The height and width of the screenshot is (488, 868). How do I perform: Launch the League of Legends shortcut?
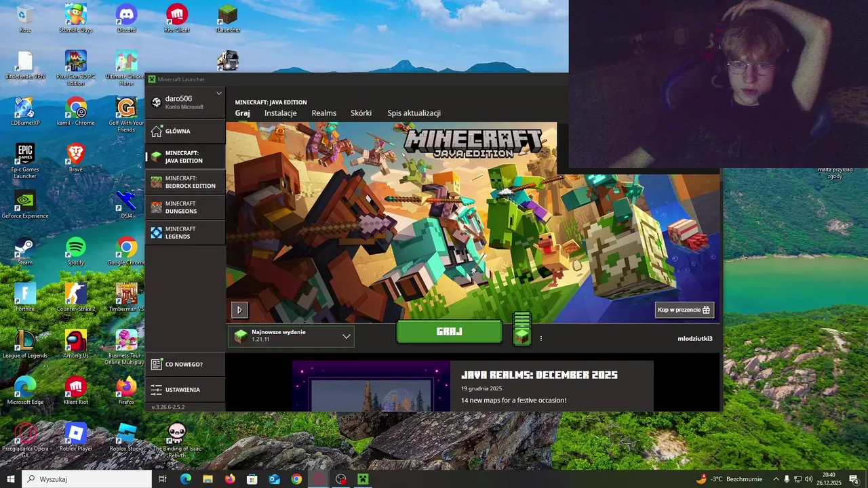25,344
